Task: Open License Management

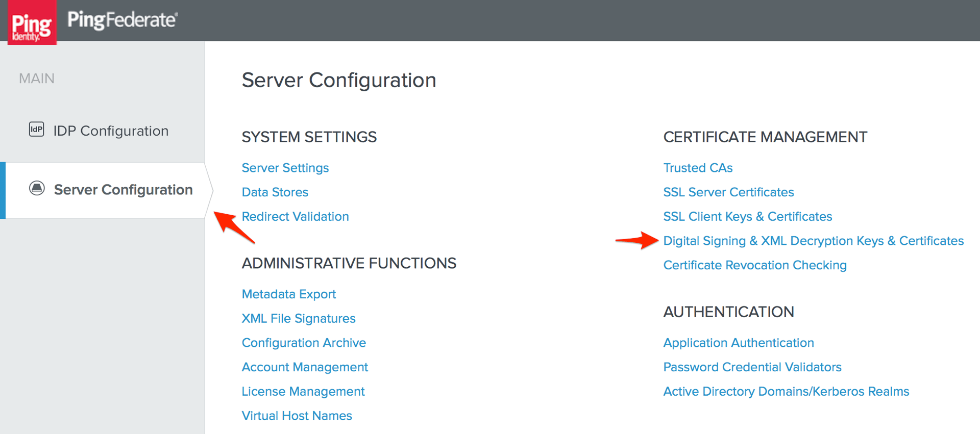Action: (303, 392)
